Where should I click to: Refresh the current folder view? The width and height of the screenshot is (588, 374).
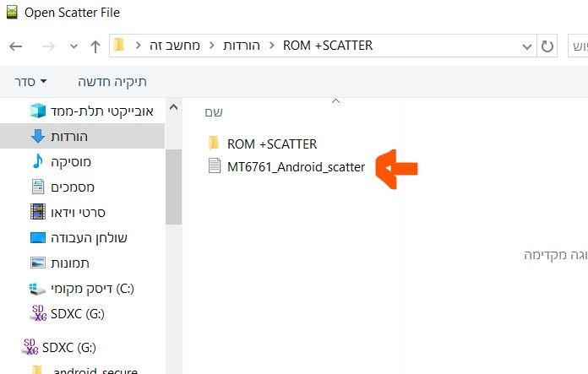click(x=547, y=46)
